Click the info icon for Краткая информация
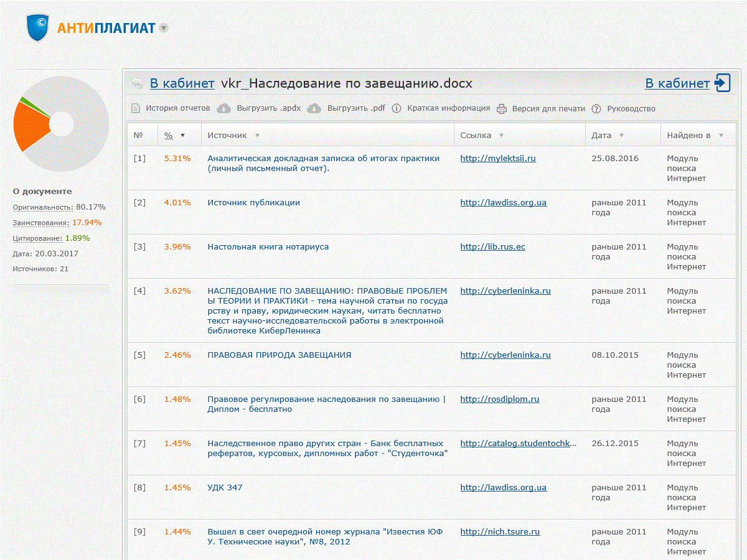 (x=397, y=108)
